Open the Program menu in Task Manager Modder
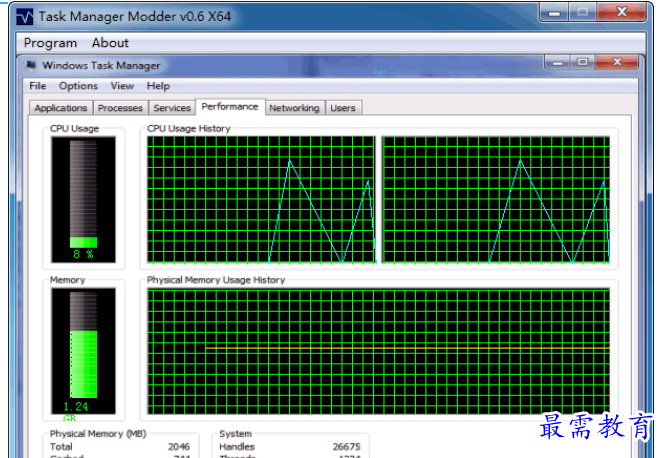The image size is (661, 458). pyautogui.click(x=50, y=43)
